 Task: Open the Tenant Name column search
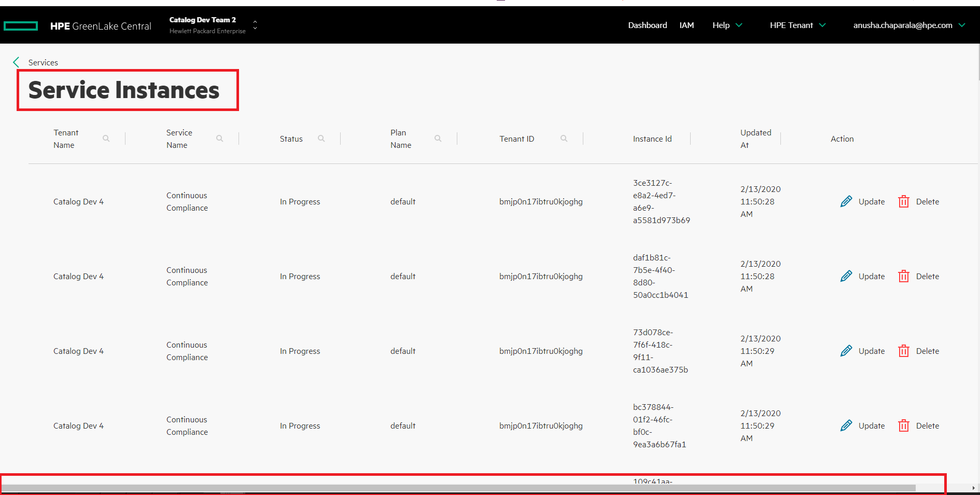(106, 139)
